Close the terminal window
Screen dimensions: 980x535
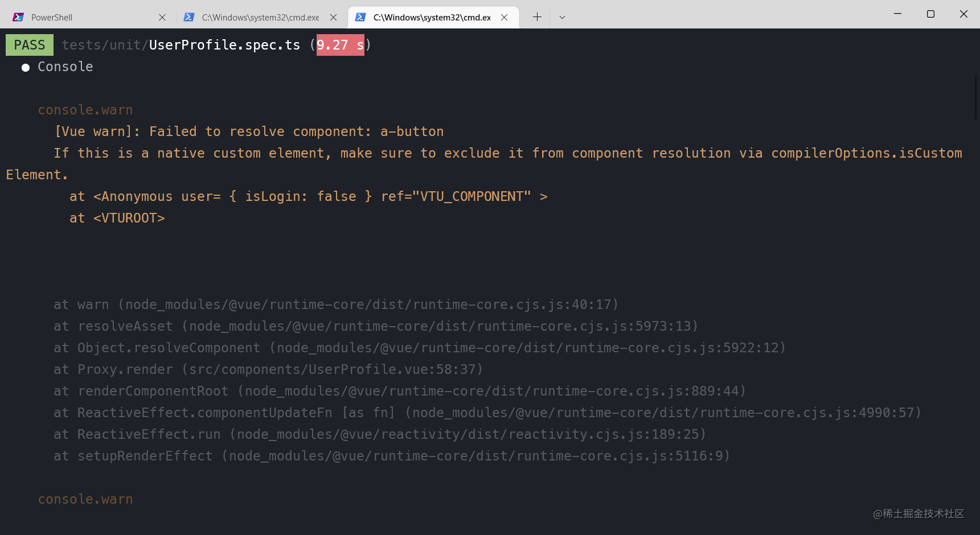pos(963,14)
